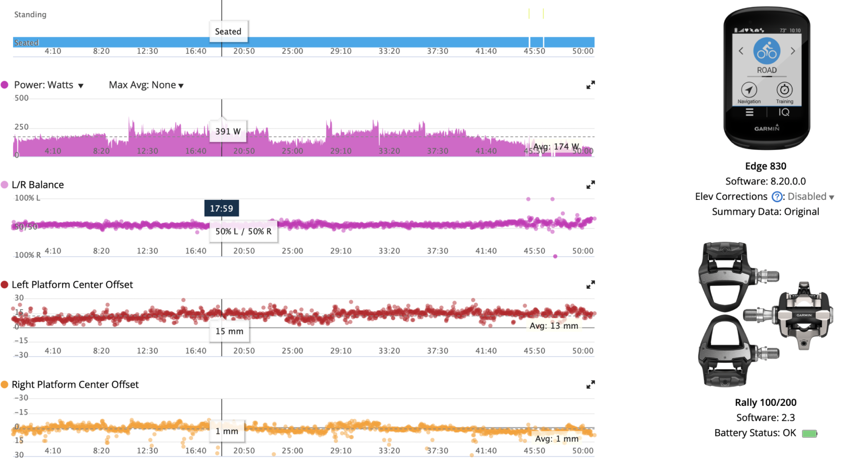The height and width of the screenshot is (469, 868).
Task: Toggle the L/R Balance series dot
Action: 5,185
